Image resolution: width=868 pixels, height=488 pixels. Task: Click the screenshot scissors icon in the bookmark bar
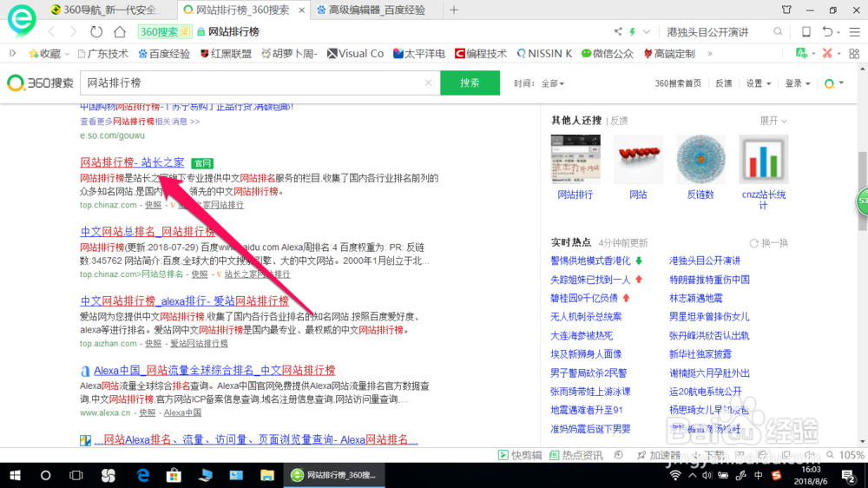point(827,53)
